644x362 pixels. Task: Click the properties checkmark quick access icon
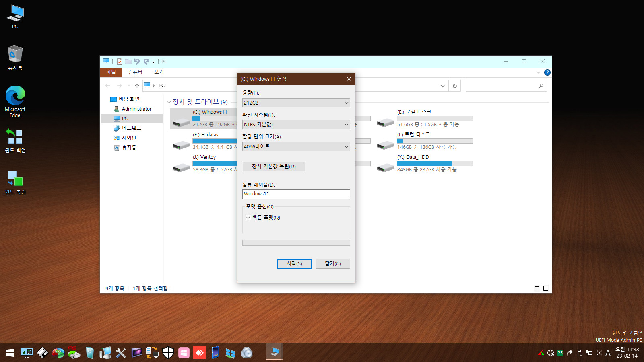pyautogui.click(x=120, y=62)
